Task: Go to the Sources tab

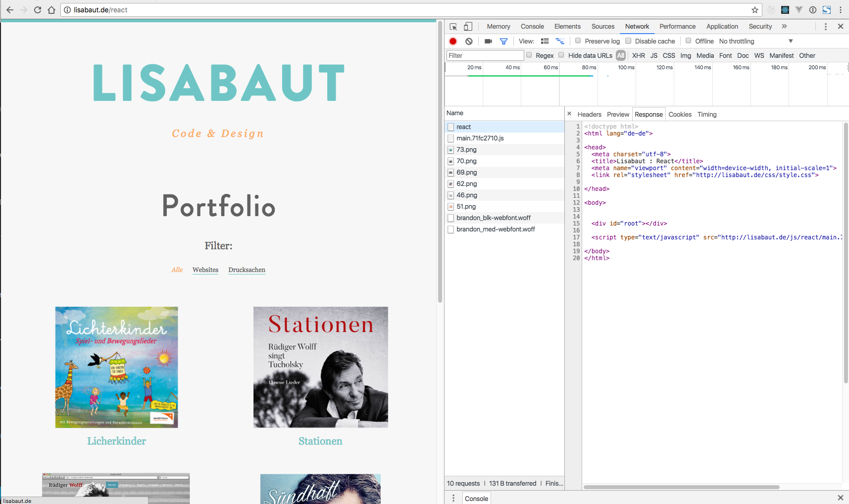Action: click(603, 27)
